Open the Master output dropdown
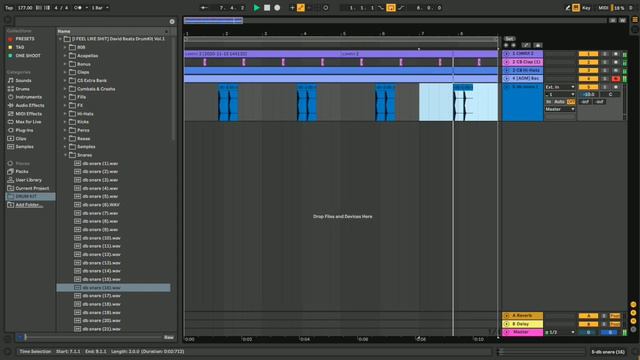The height and width of the screenshot is (360, 640). (560, 109)
